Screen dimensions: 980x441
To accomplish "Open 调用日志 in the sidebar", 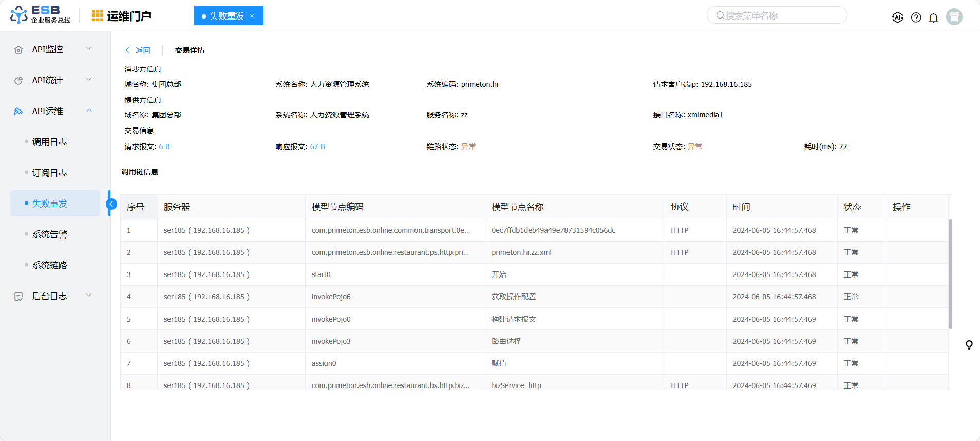I will 49,142.
